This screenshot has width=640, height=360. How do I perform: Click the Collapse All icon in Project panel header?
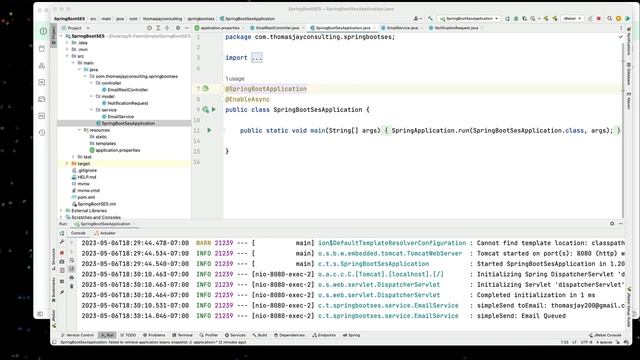167,28
